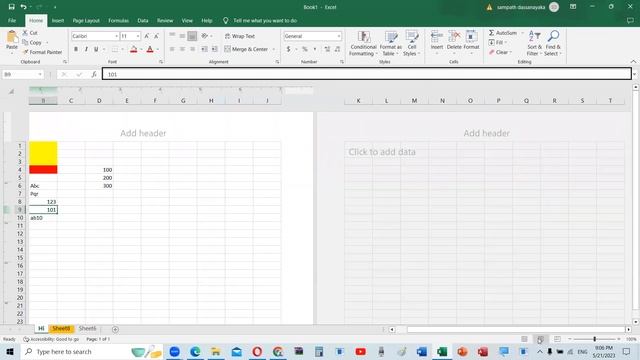This screenshot has width=640, height=360.
Task: Toggle Underline formatting
Action: coord(96,49)
